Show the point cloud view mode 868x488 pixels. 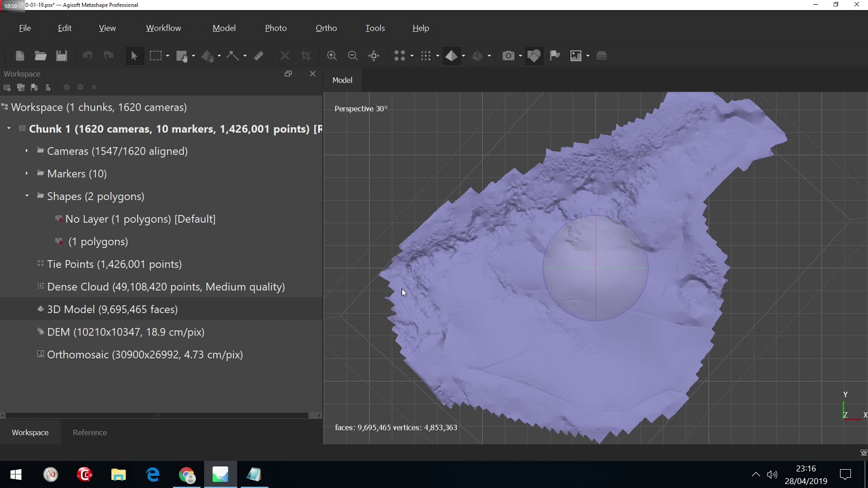click(399, 56)
